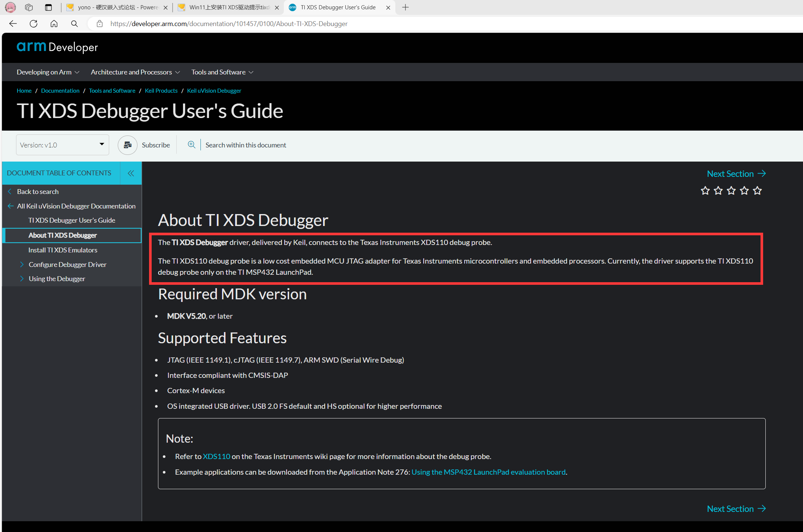This screenshot has height=532, width=803.
Task: Close the yono forum tab
Action: tap(165, 7)
